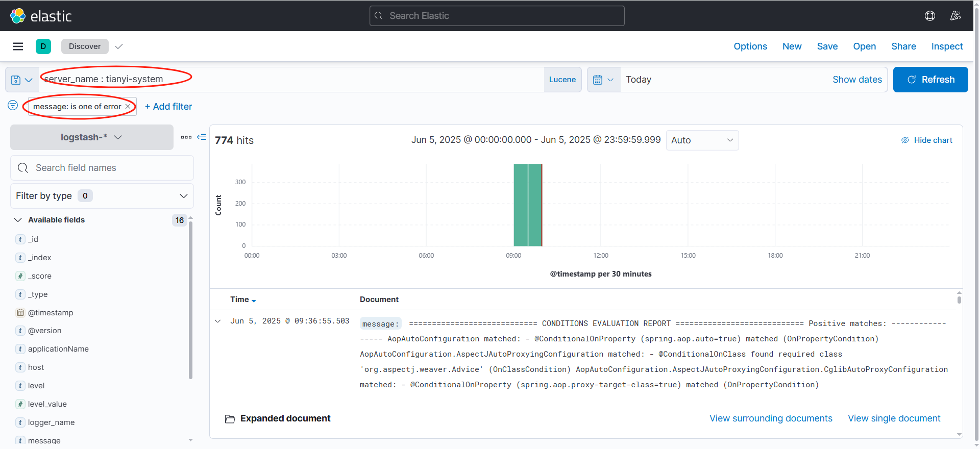Click the server_name query input
980x449 pixels.
click(291, 80)
